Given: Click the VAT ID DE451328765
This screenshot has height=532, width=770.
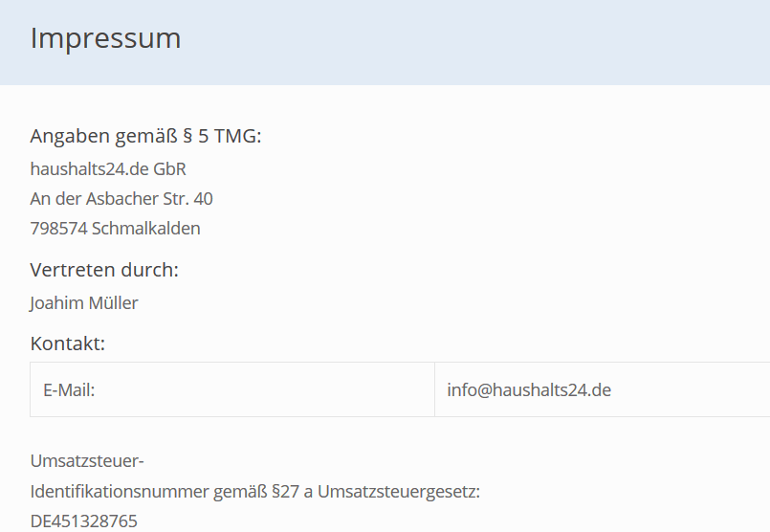Looking at the screenshot, I should 84,521.
